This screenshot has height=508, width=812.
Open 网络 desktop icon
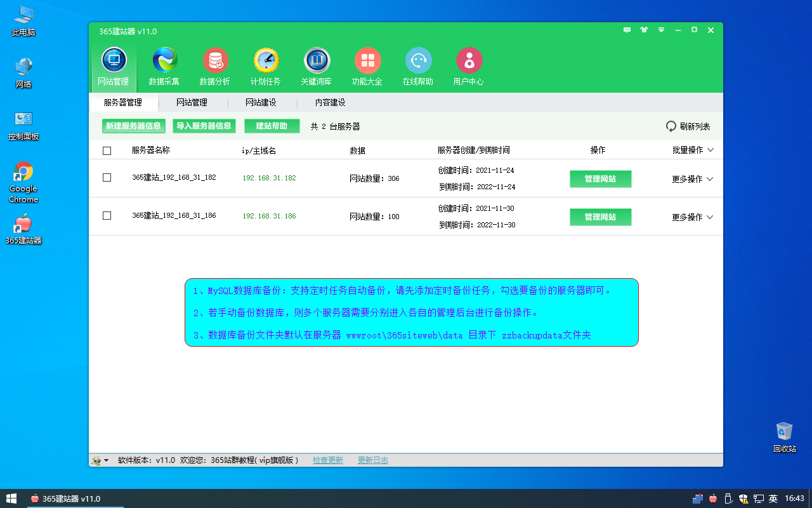(x=23, y=73)
